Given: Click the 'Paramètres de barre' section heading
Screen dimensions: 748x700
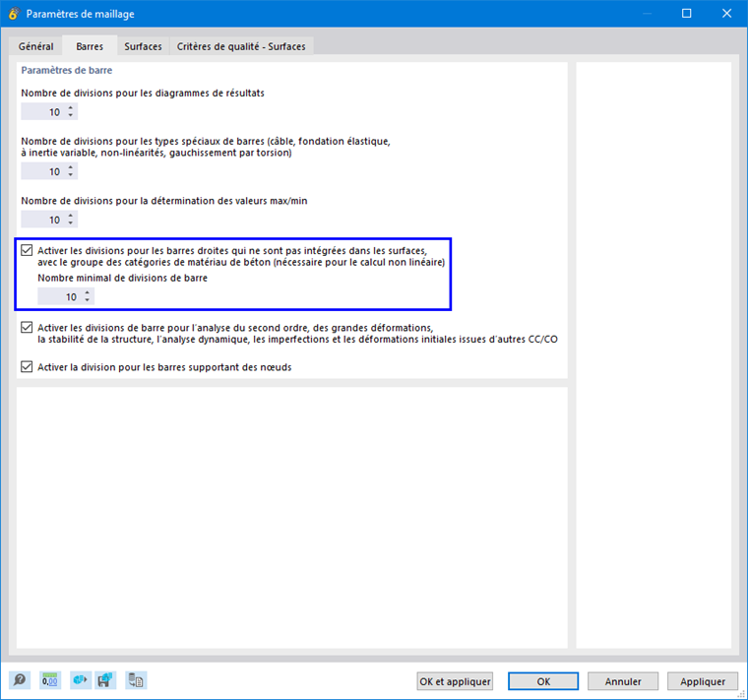Looking at the screenshot, I should coord(67,70).
